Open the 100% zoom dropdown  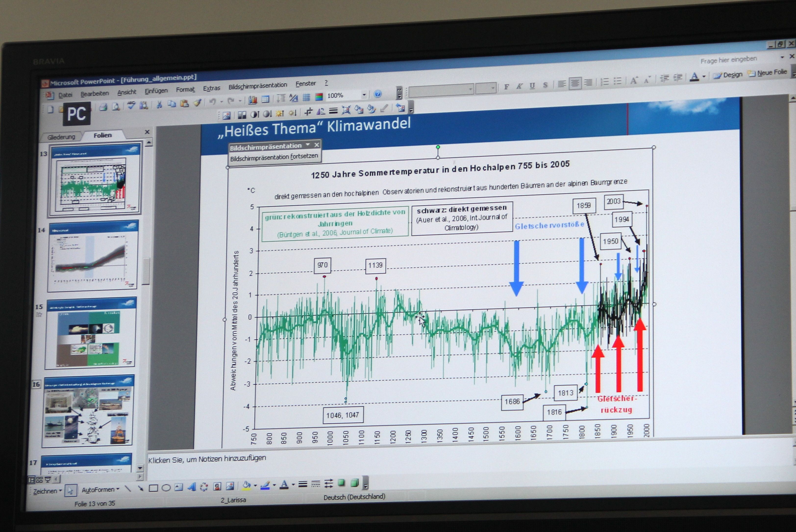point(364,95)
